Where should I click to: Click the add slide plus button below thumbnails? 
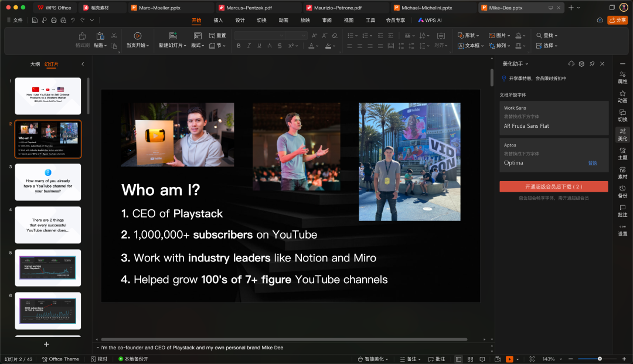click(x=46, y=344)
